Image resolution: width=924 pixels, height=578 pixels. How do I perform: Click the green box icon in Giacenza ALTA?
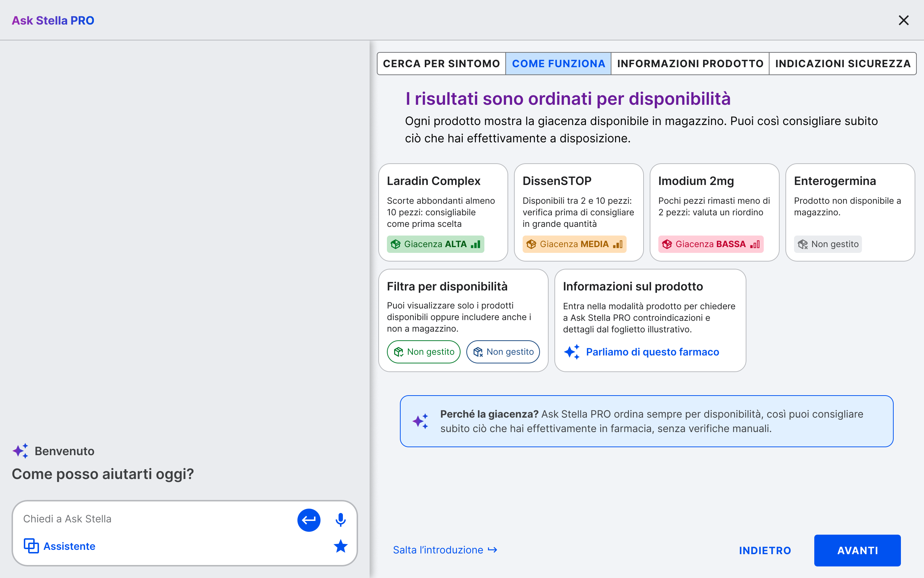pyautogui.click(x=396, y=244)
